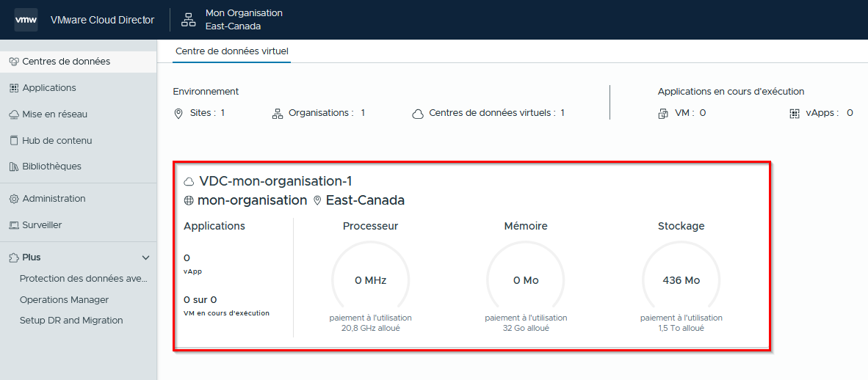868x380 pixels.
Task: Open Setup DR and Migration link
Action: point(71,321)
